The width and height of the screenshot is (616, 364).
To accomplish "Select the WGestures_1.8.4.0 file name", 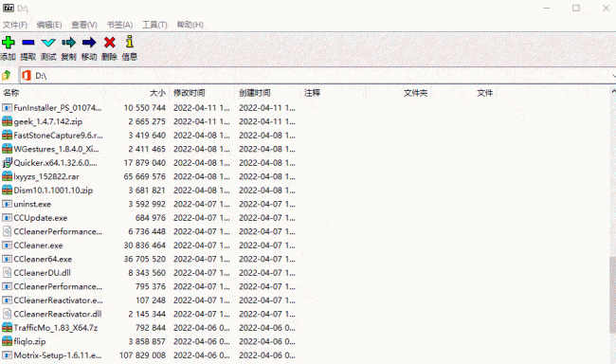I will coord(56,149).
